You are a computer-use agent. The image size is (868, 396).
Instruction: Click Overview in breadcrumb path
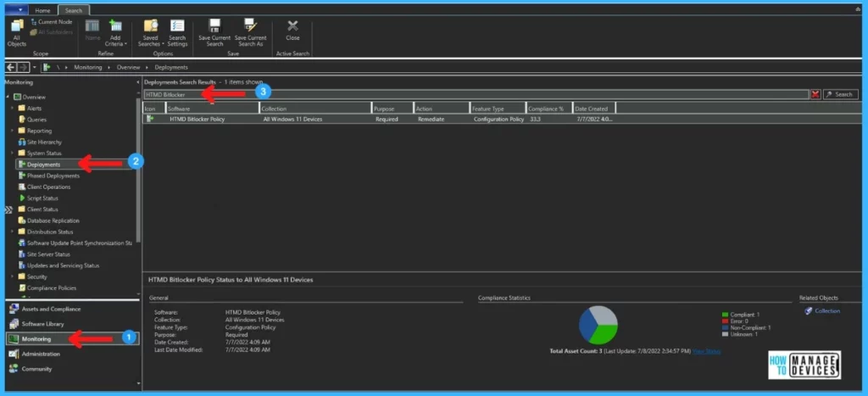coord(129,67)
